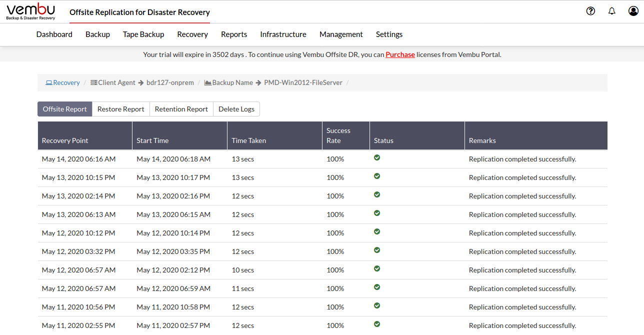The height and width of the screenshot is (335, 644).
Task: Select recovery point May 12, 2020 03:32 PM
Action: point(78,251)
